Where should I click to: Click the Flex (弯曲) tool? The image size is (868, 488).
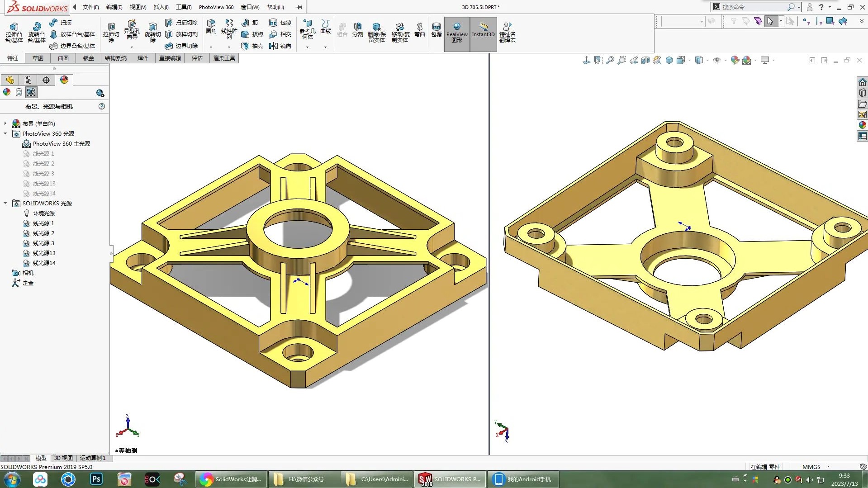(x=419, y=29)
